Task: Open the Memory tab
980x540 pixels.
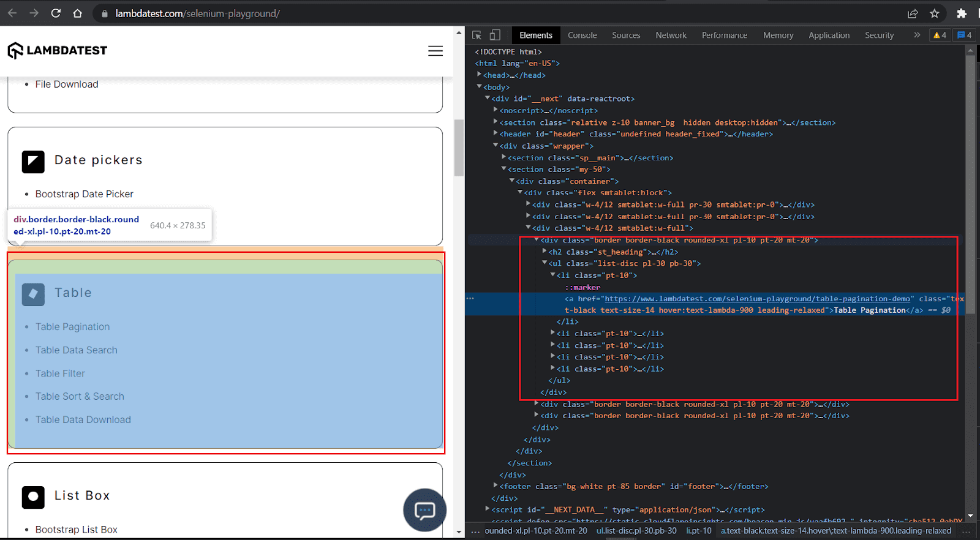Action: (x=778, y=35)
